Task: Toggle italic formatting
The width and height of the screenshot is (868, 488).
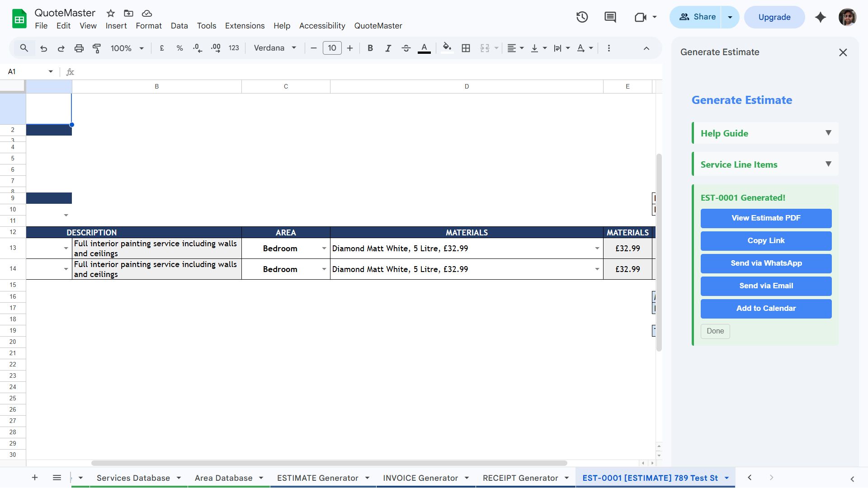Action: 388,48
